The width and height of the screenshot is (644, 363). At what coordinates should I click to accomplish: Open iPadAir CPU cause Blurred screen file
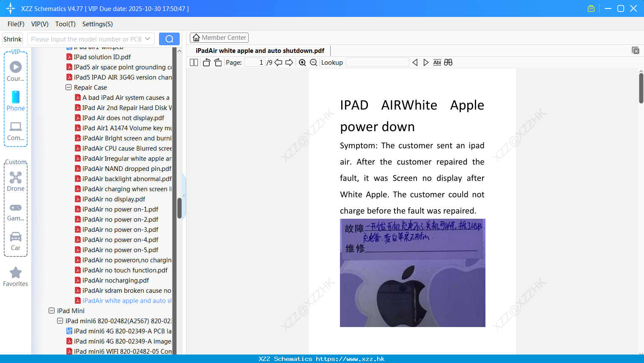pos(123,148)
